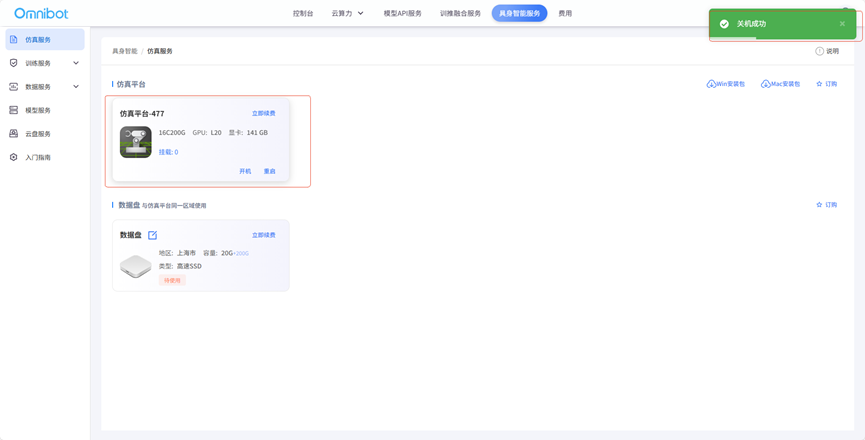Expand the 训练服务 submenu chevron
This screenshot has width=865, height=440.
76,63
